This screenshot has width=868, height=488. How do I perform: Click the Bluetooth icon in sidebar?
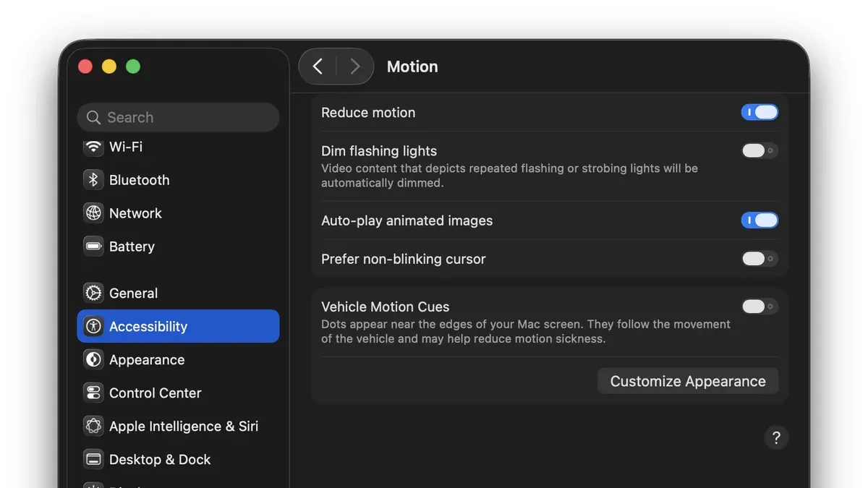pos(93,180)
